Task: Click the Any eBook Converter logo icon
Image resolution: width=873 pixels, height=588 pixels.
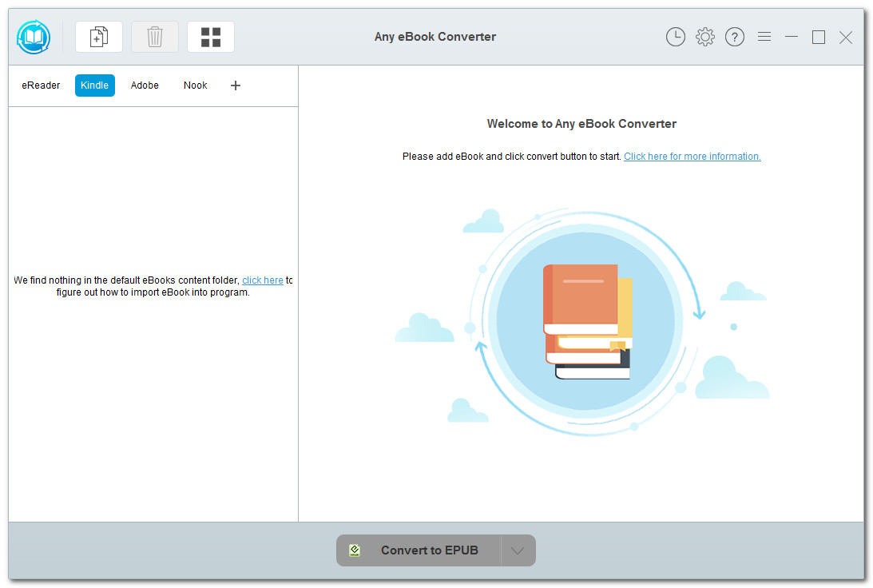Action: 34,37
